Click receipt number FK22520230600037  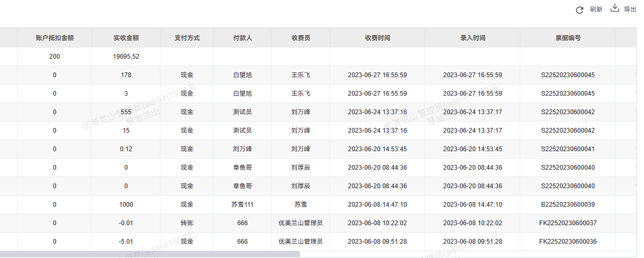click(x=568, y=223)
